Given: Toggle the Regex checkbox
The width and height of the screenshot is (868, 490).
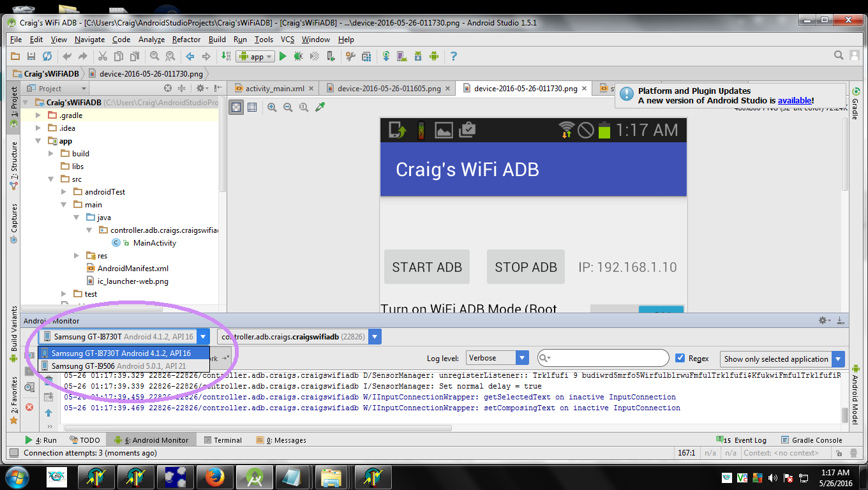Looking at the screenshot, I should pos(680,359).
